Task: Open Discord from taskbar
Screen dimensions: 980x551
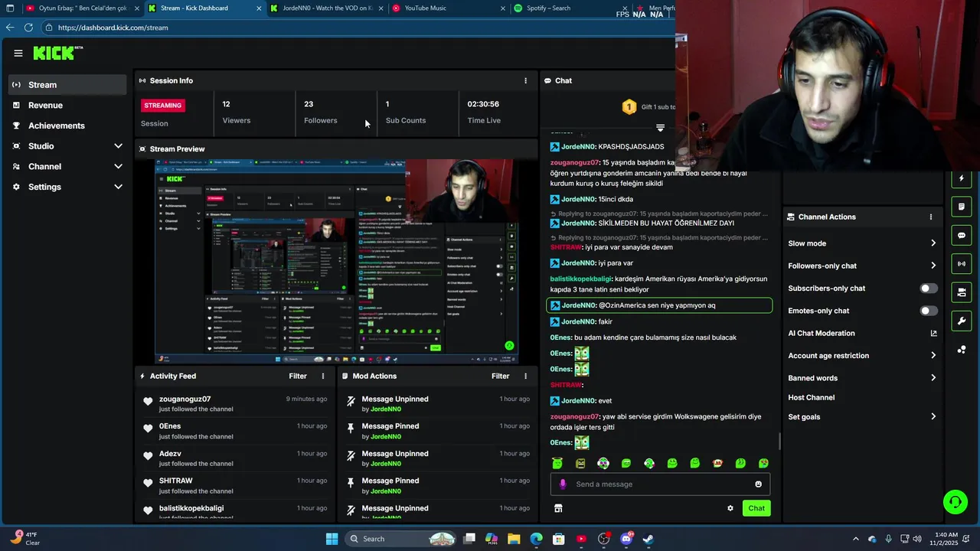Action: pyautogui.click(x=626, y=539)
